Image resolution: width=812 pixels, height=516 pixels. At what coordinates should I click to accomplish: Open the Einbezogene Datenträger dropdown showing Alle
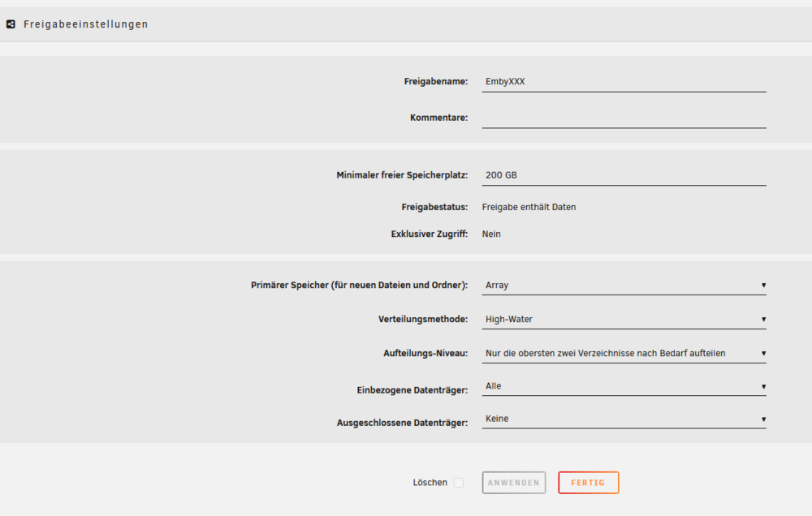click(x=624, y=386)
